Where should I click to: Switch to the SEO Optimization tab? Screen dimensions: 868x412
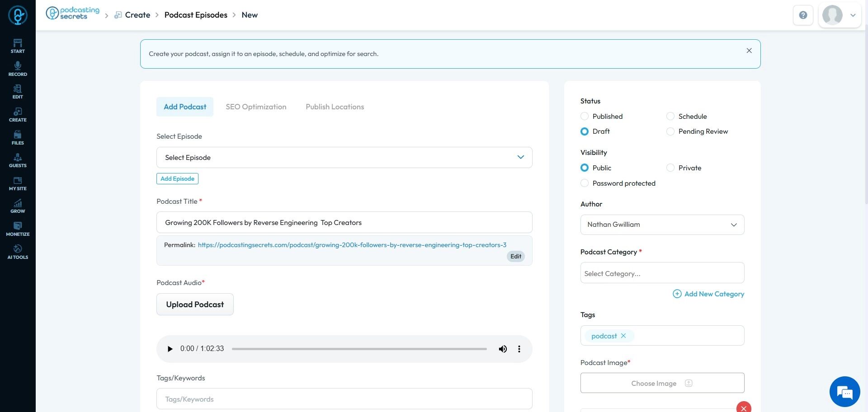(256, 107)
